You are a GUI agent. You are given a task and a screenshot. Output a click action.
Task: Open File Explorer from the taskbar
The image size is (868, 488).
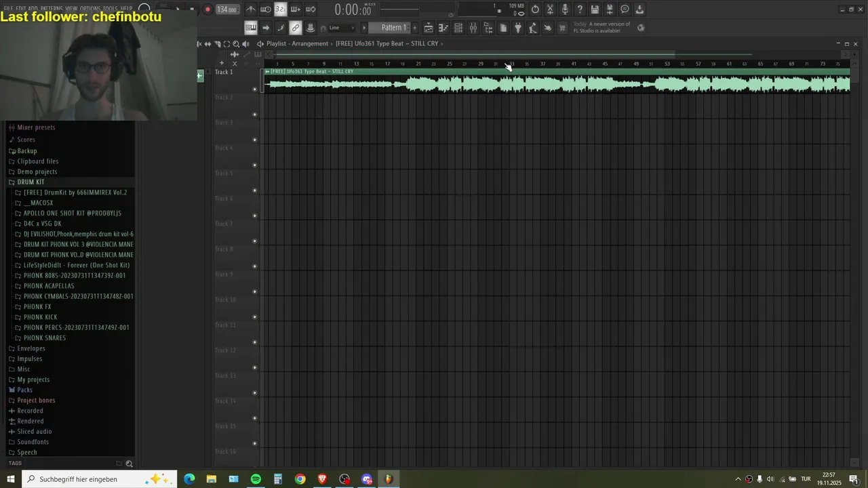tap(211, 479)
